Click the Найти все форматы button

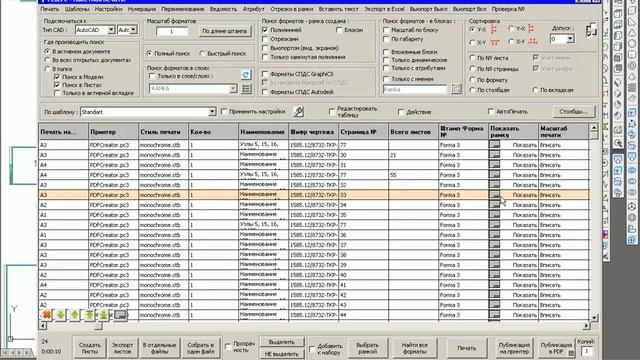(x=415, y=348)
